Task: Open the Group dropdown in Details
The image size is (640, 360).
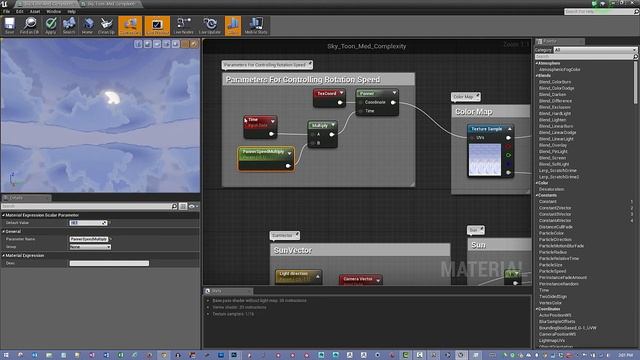Action: [90, 247]
